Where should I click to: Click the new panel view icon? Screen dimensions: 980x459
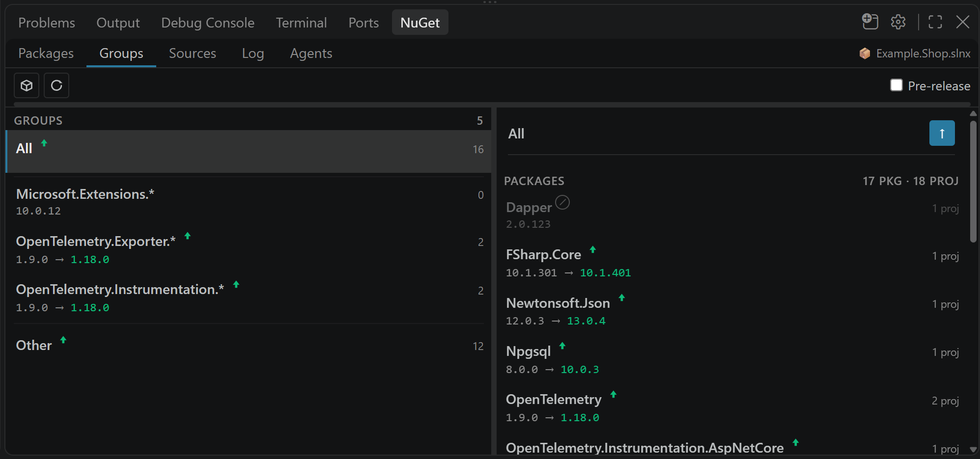[x=870, y=22]
